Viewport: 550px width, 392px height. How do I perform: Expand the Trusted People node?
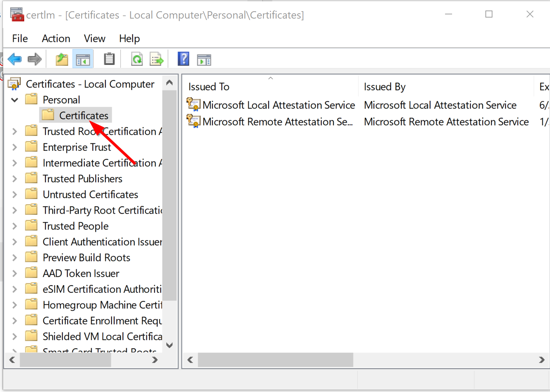14,226
